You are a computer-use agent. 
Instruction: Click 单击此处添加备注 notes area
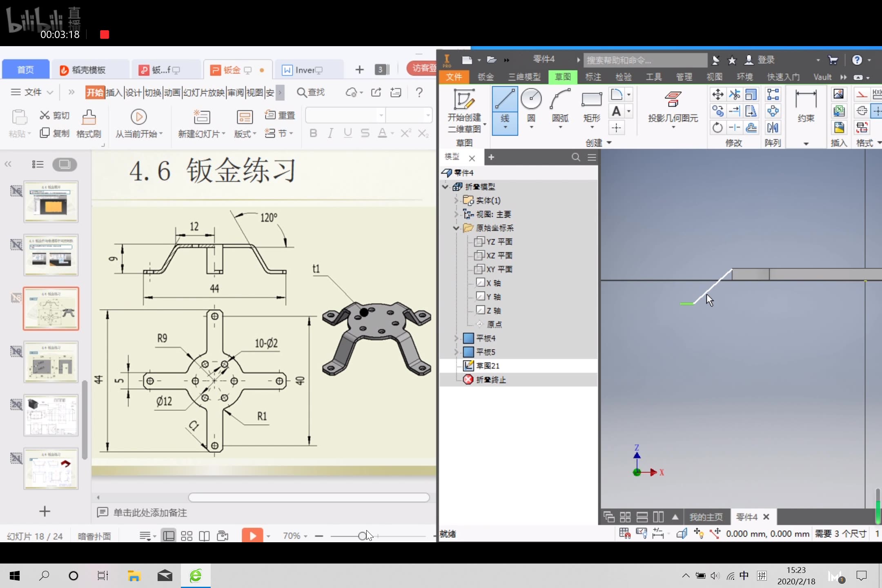pos(150,512)
